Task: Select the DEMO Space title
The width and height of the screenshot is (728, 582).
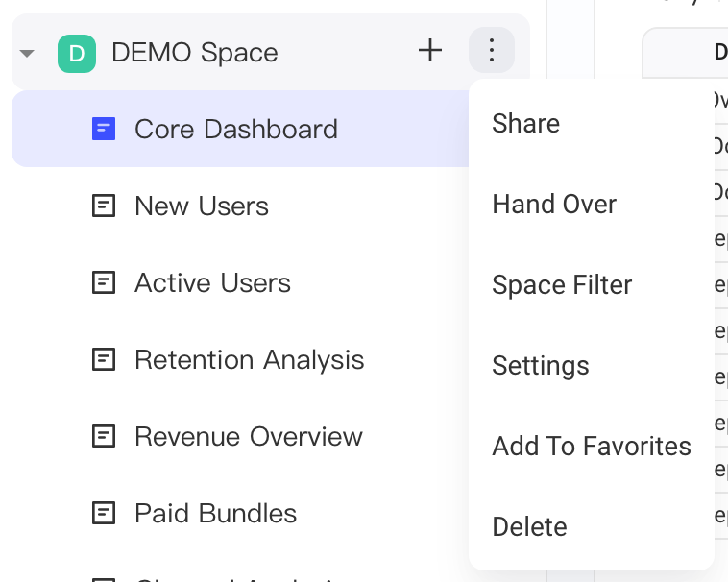Action: (x=195, y=53)
